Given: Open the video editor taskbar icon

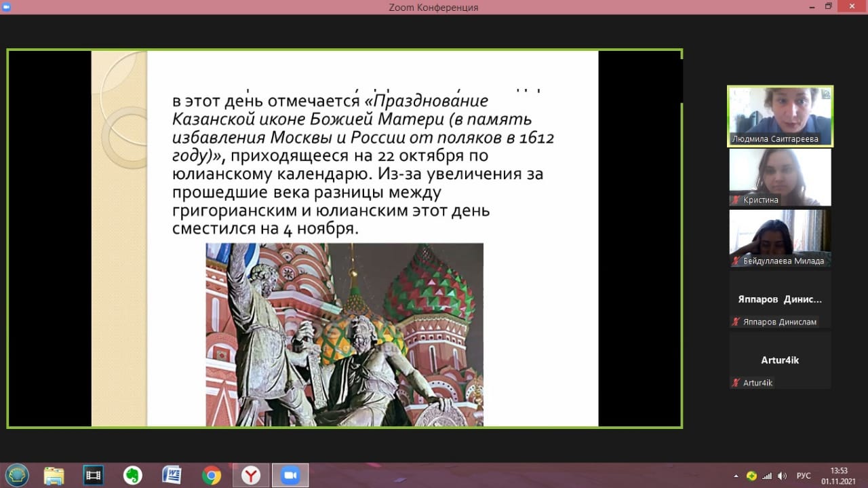Looking at the screenshot, I should click(92, 475).
